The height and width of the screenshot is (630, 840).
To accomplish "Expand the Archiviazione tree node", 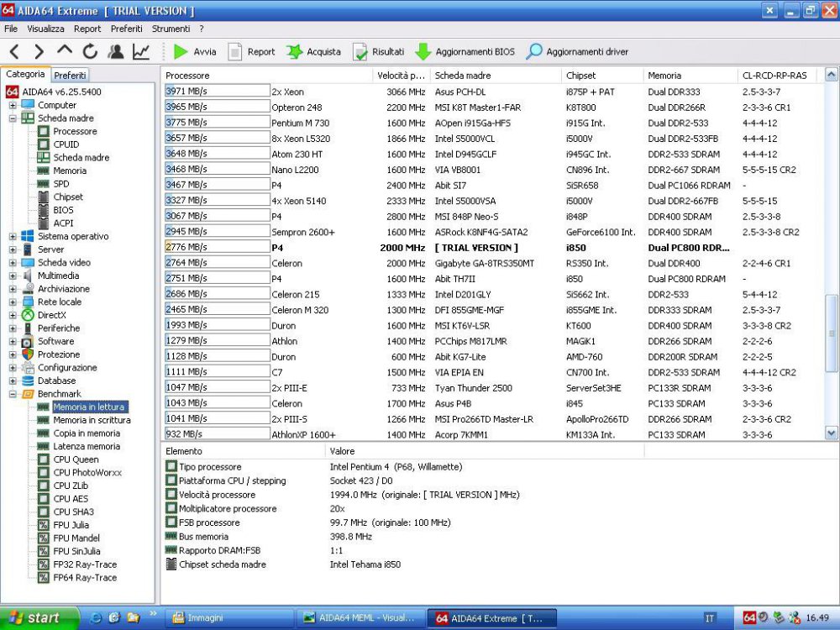I will click(13, 289).
